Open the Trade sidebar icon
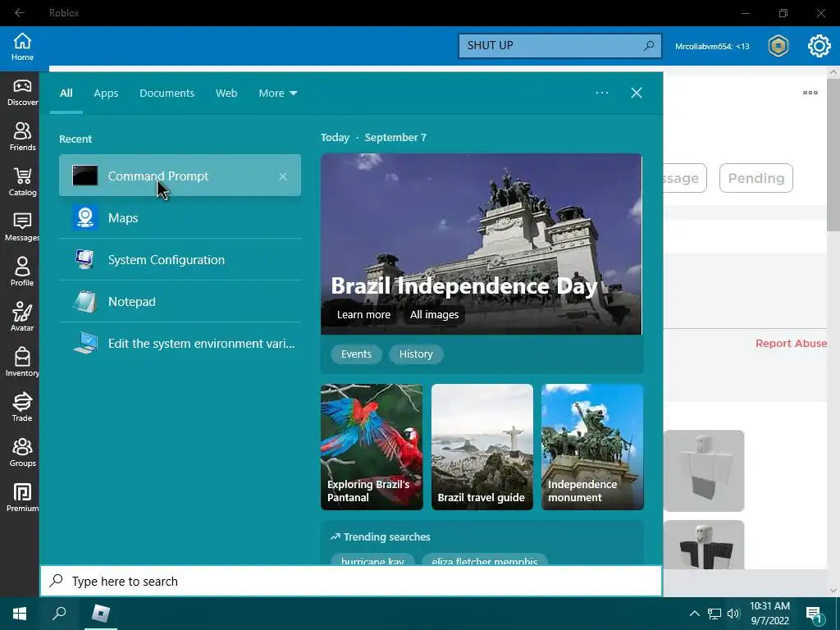 coord(22,407)
